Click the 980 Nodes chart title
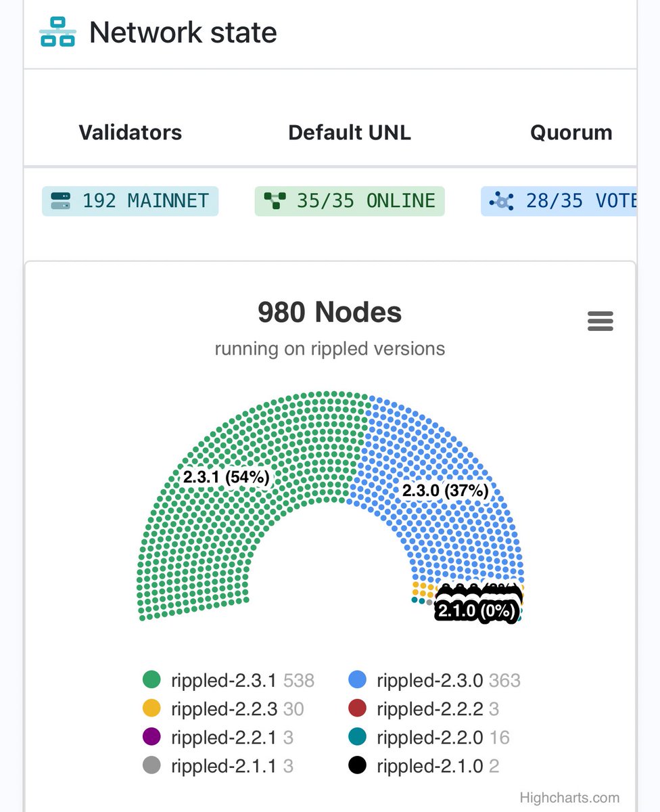660x812 pixels. [330, 313]
